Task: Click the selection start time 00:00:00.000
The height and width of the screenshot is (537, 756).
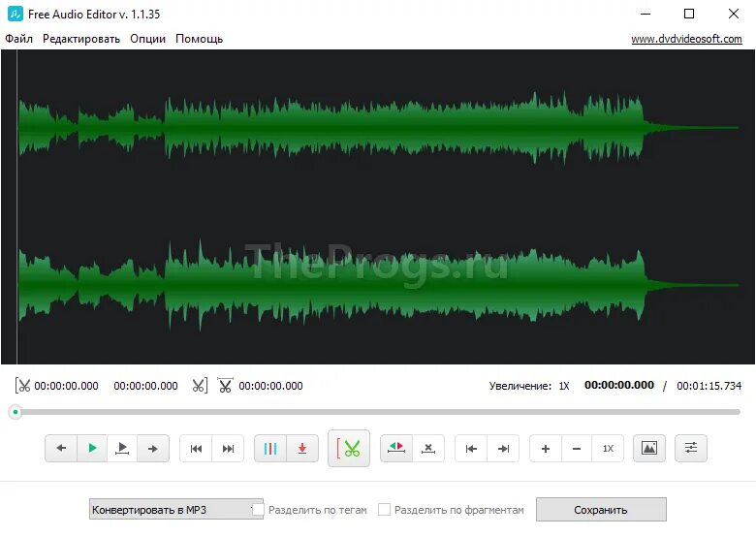Action: [x=66, y=386]
